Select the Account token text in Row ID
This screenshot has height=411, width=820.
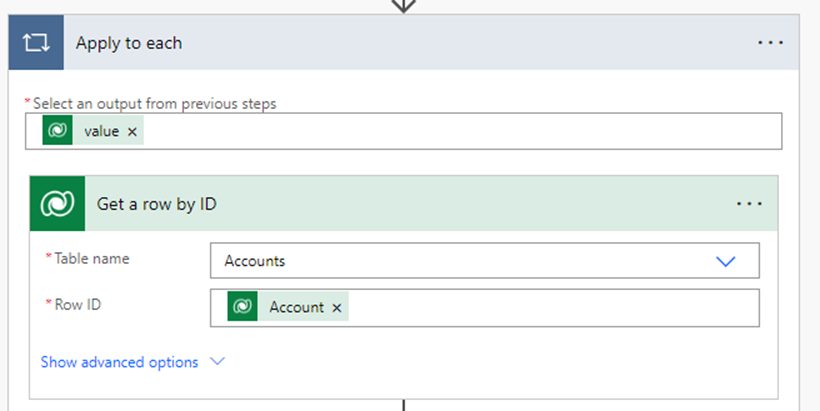296,308
